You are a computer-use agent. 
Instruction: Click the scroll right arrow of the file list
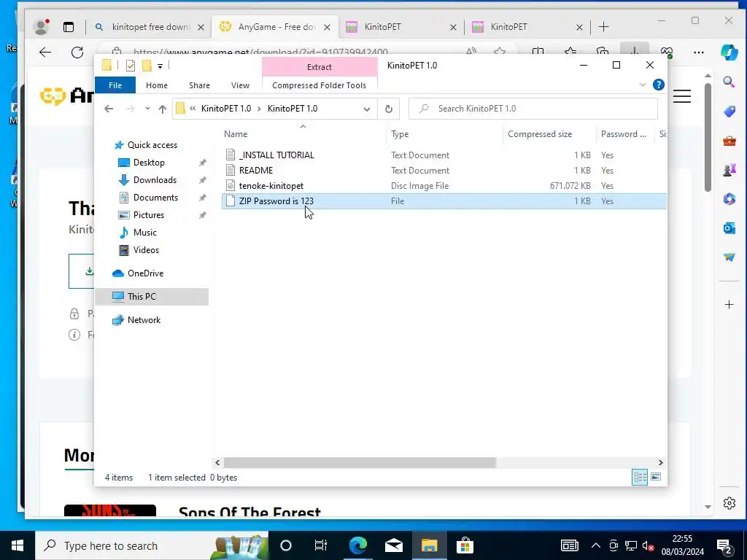coord(660,462)
